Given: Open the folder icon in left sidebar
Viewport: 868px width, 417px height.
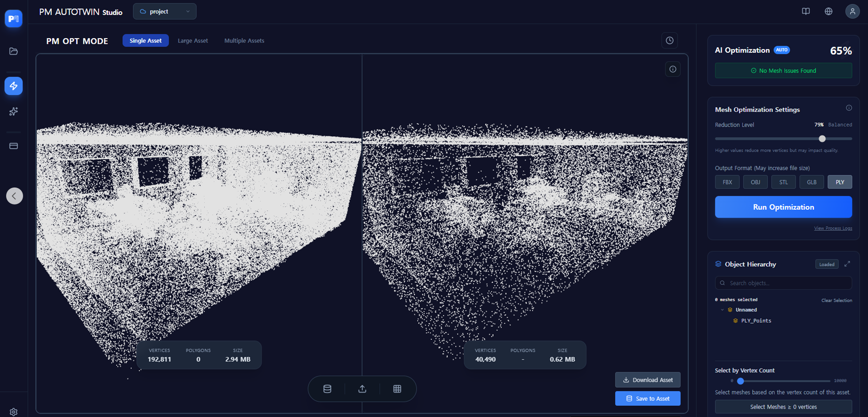Looking at the screenshot, I should (x=14, y=51).
